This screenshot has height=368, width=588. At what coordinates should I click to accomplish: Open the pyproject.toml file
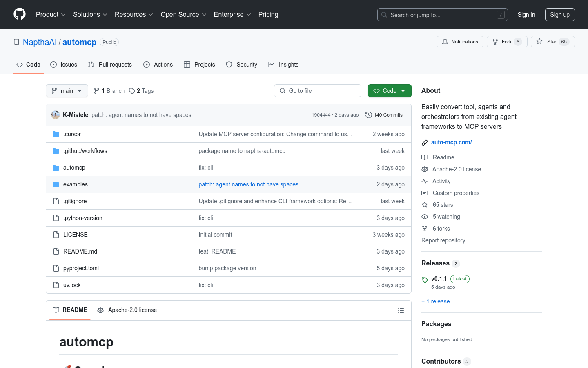pyautogui.click(x=81, y=268)
